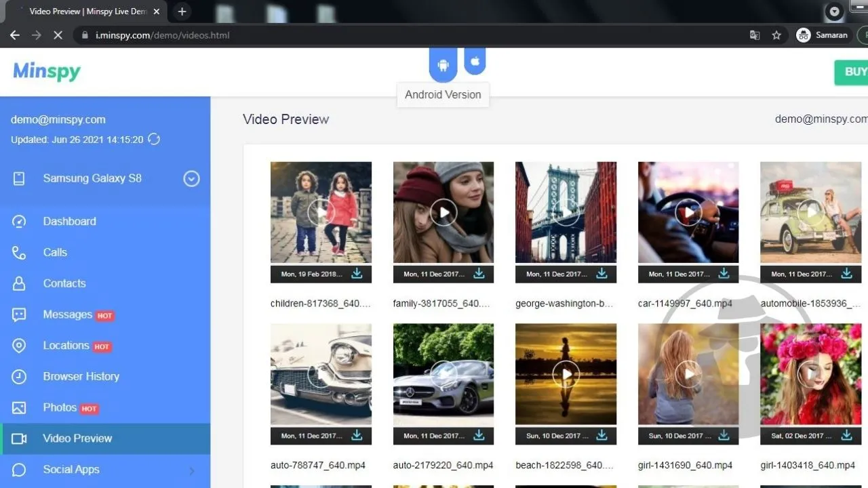Screen dimensions: 868x488
Task: Download the auto-2179220 video
Action: pyautogui.click(x=479, y=435)
